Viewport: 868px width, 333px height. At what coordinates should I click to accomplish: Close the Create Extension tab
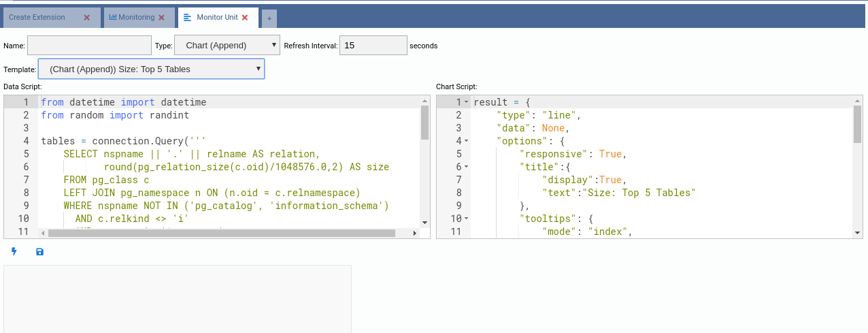tap(86, 18)
